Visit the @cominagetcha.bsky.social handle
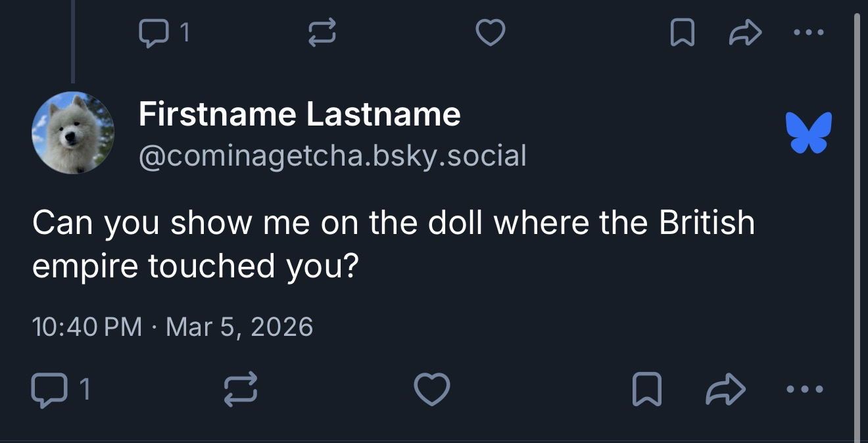Viewport: 868px width, 443px height. [x=332, y=156]
